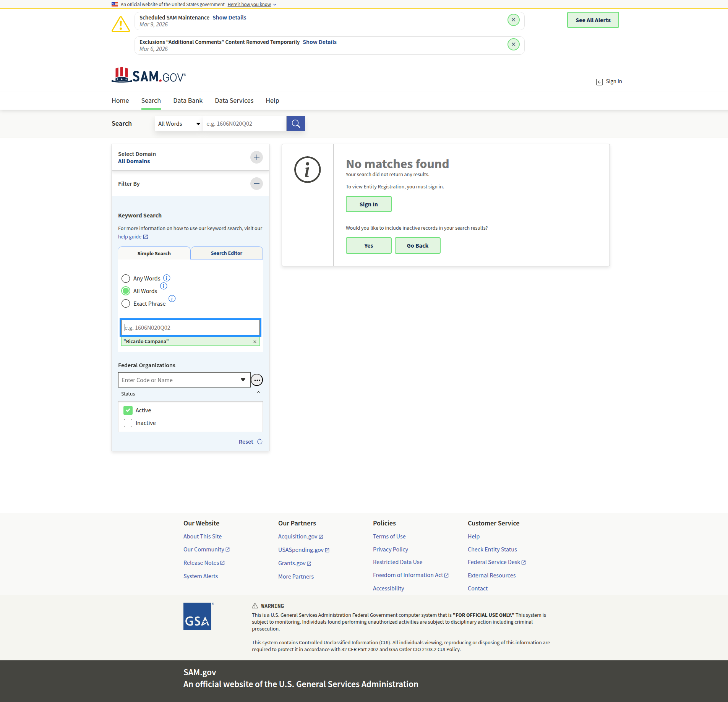Open the All Words search type dropdown
The height and width of the screenshot is (702, 728).
point(179,124)
